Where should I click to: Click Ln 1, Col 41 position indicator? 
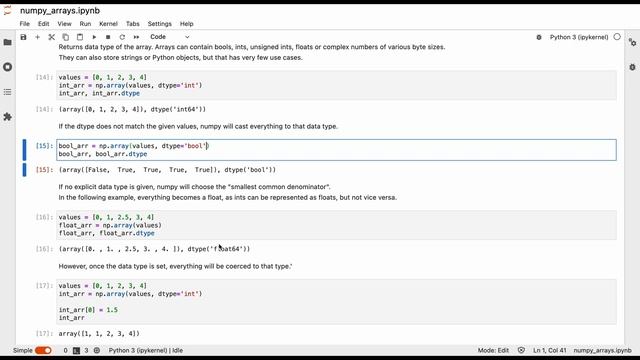[x=549, y=350]
